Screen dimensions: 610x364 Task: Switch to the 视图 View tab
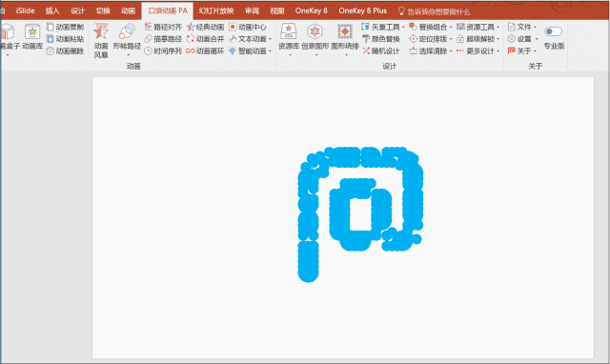coord(277,10)
